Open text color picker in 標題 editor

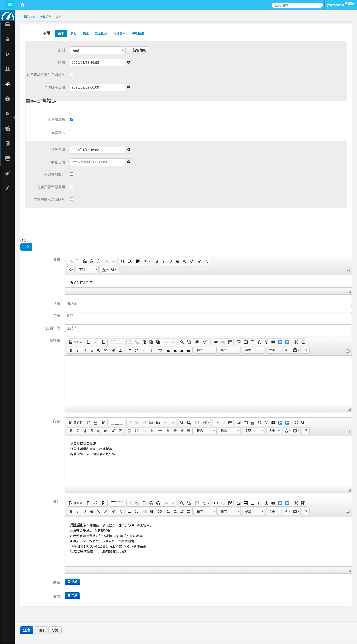point(105,270)
